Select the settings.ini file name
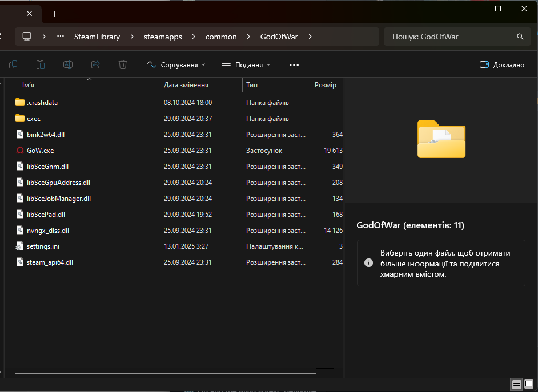538x392 pixels. coord(43,246)
